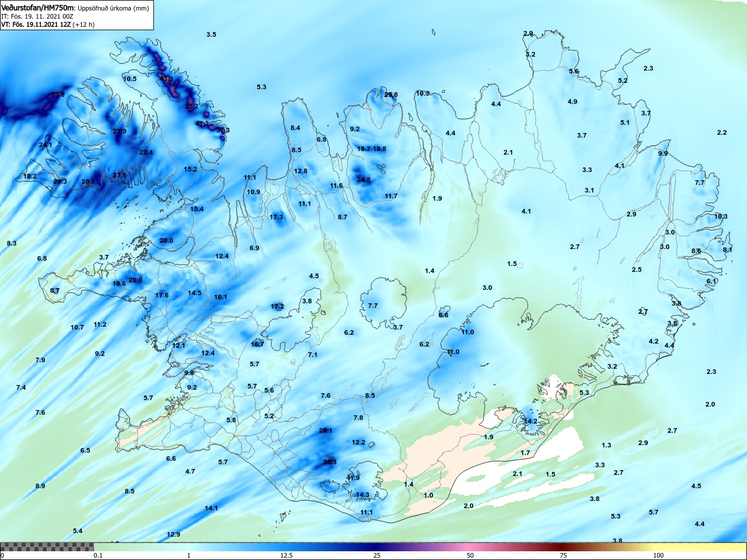Click the 7.1 precipitation label
Image resolution: width=747 pixels, height=560 pixels.
click(313, 355)
